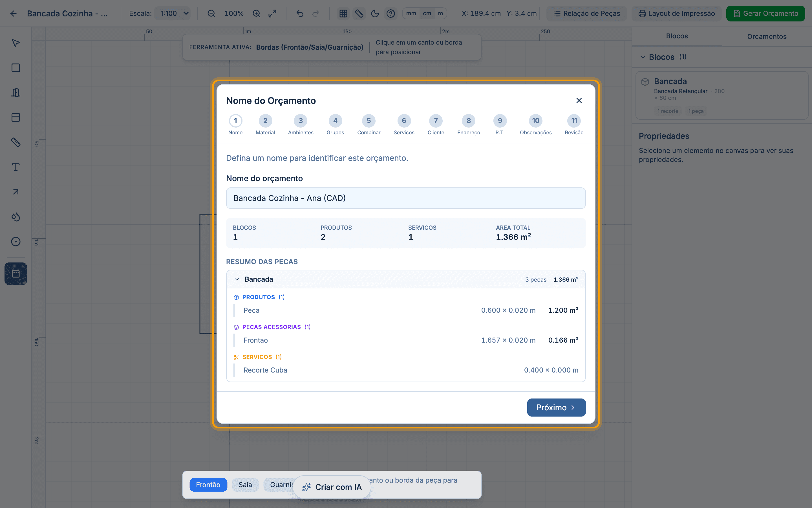Go to step 3 Ambientes

click(x=301, y=125)
